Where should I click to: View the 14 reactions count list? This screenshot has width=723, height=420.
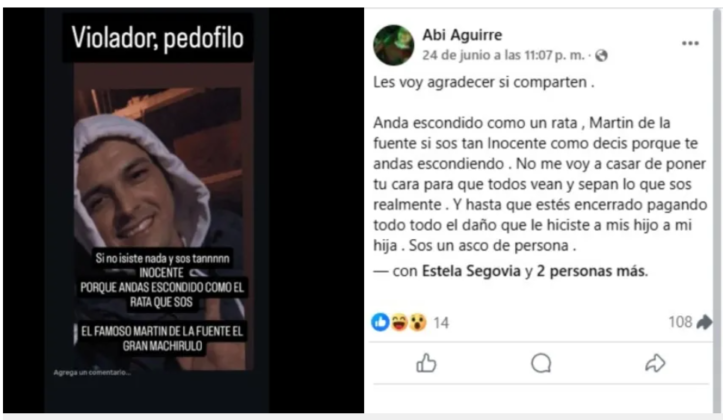[x=441, y=323]
